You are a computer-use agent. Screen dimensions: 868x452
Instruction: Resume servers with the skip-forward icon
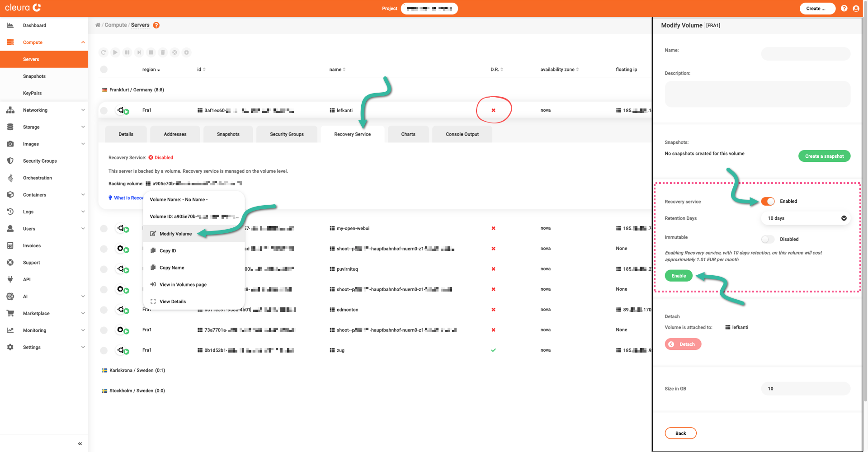tap(139, 52)
